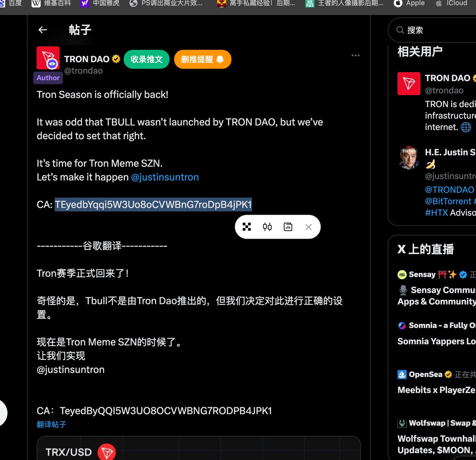Click the text "It's time for Tron Meme SZN."
476x460 pixels.
coord(100,163)
